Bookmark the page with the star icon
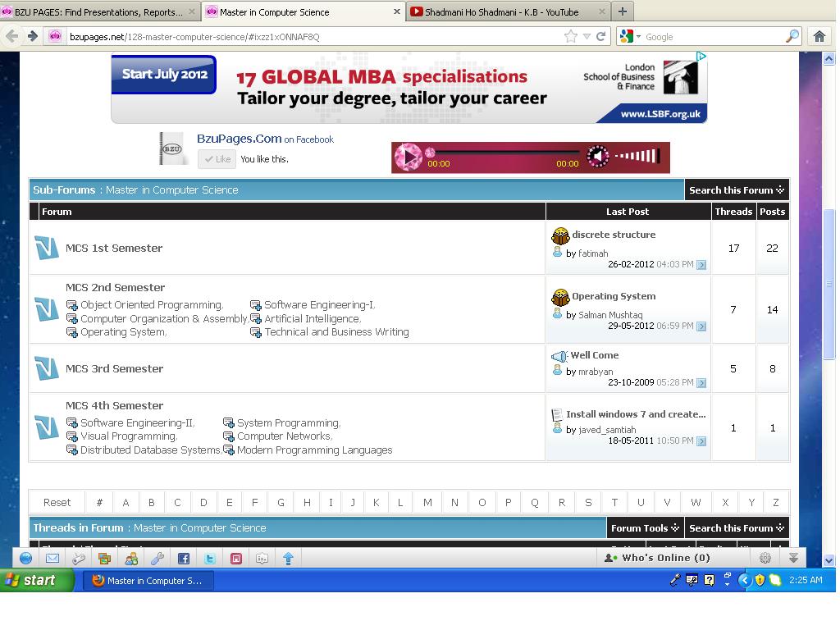Viewport: 840px width, 630px height. (x=571, y=36)
